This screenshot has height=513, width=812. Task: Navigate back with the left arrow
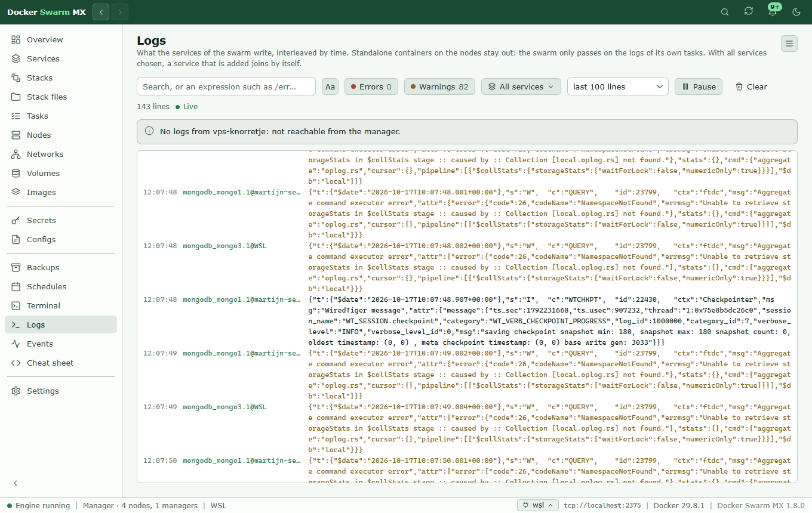pyautogui.click(x=101, y=12)
